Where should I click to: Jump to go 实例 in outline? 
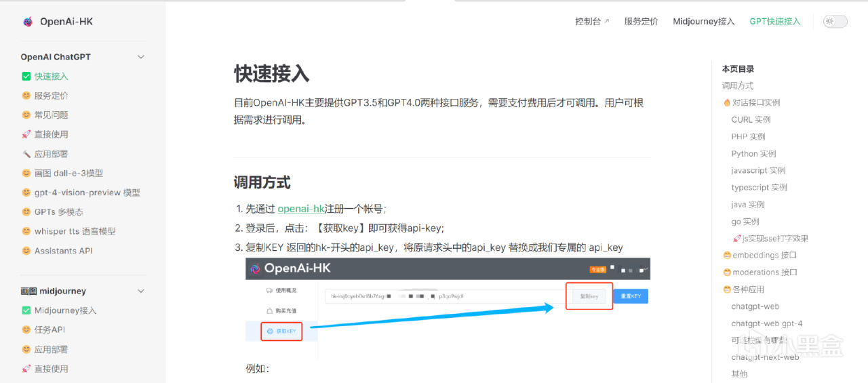(745, 222)
